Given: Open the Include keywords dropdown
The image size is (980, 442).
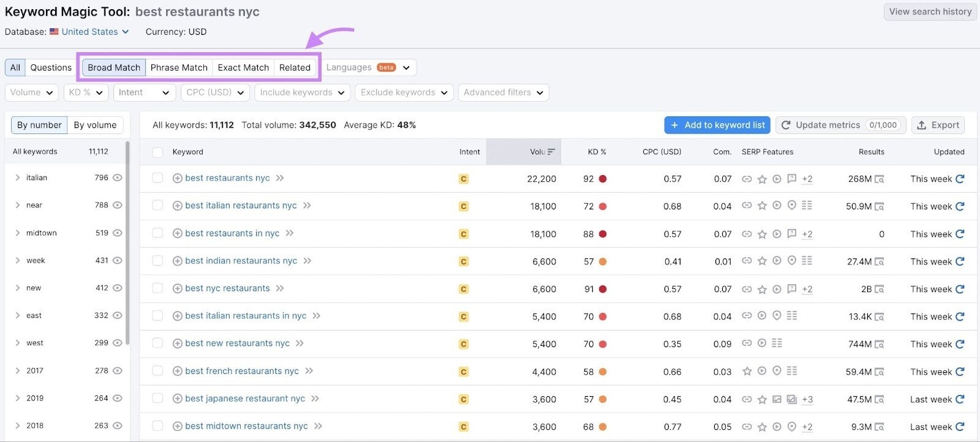Looking at the screenshot, I should click(x=303, y=92).
